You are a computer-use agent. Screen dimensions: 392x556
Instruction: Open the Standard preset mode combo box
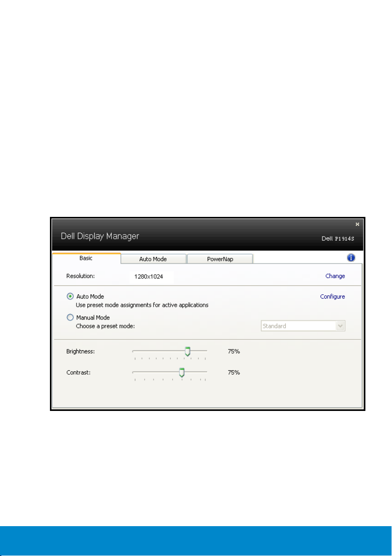(299, 326)
